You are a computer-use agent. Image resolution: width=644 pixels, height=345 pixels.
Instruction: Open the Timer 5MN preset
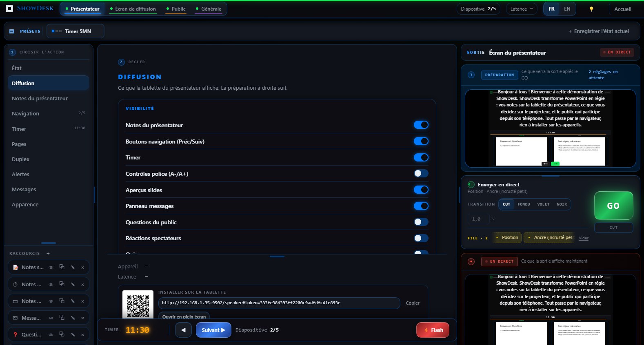click(76, 31)
